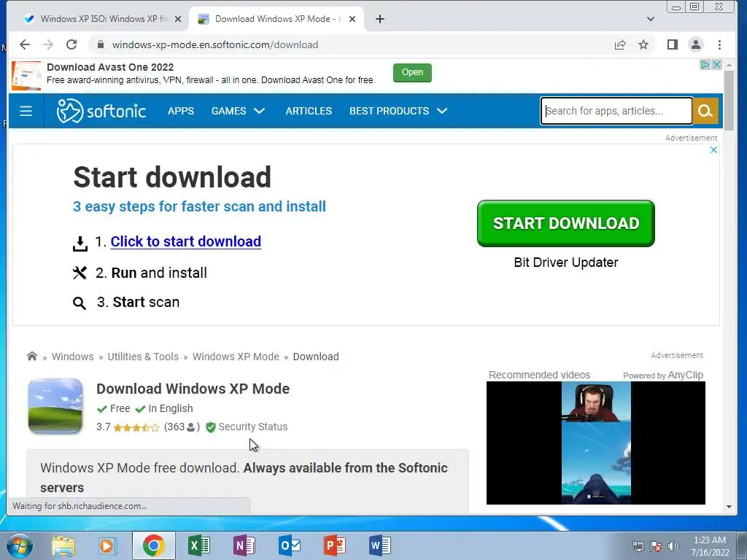Click the Softonic logo
The height and width of the screenshot is (560, 747).
[101, 111]
